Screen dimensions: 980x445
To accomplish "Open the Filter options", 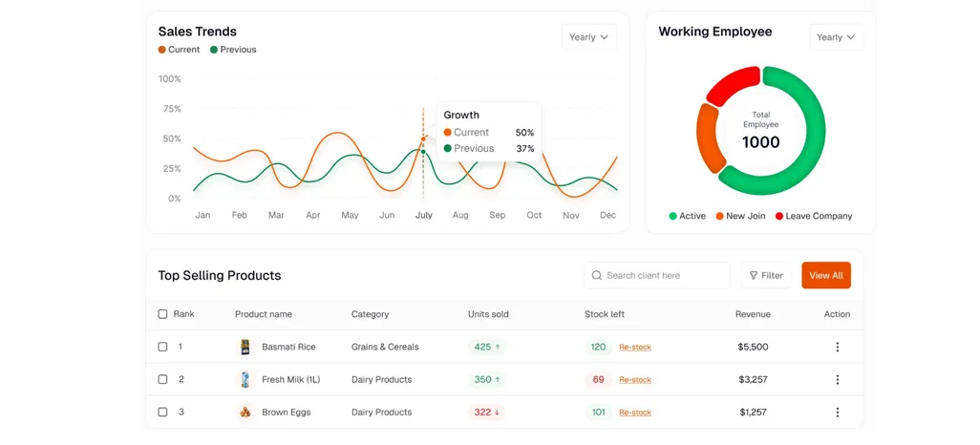I will [x=766, y=275].
